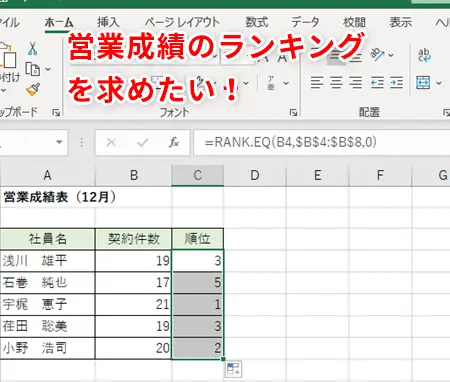Expand the Name Box dropdown arrow
Image resolution: width=450 pixels, height=382 pixels.
point(59,142)
